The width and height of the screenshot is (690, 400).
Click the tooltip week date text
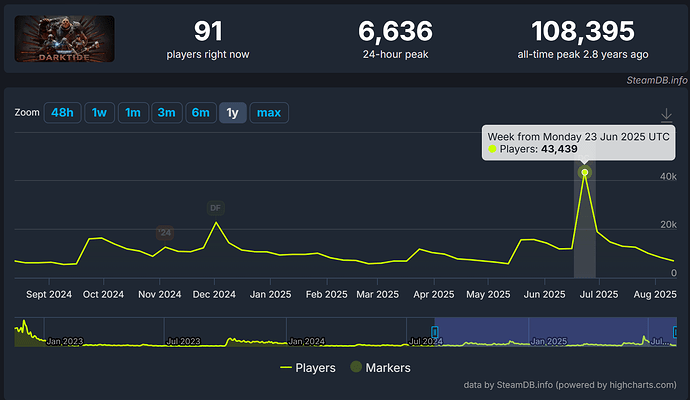click(x=578, y=137)
